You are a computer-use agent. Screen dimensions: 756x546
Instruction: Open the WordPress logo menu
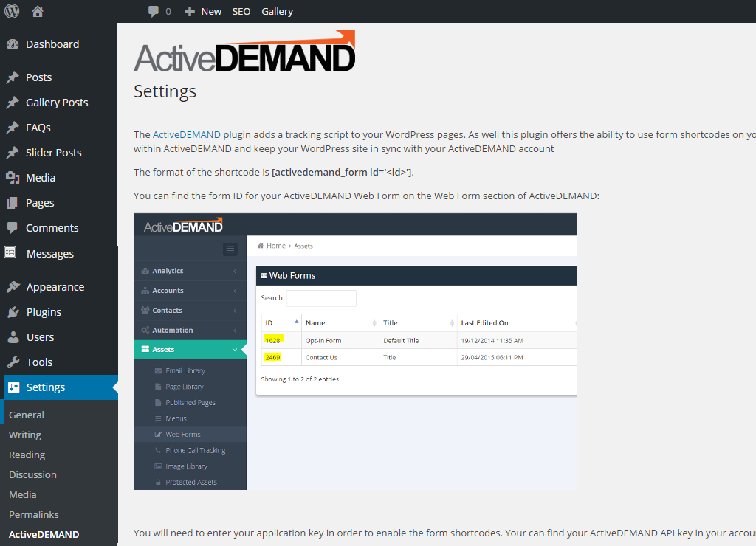pos(12,11)
